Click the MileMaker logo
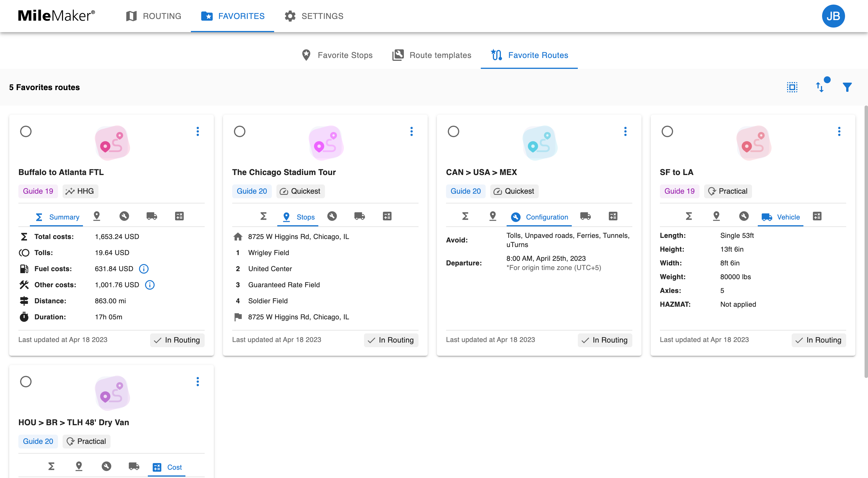This screenshot has width=868, height=478. point(56,16)
